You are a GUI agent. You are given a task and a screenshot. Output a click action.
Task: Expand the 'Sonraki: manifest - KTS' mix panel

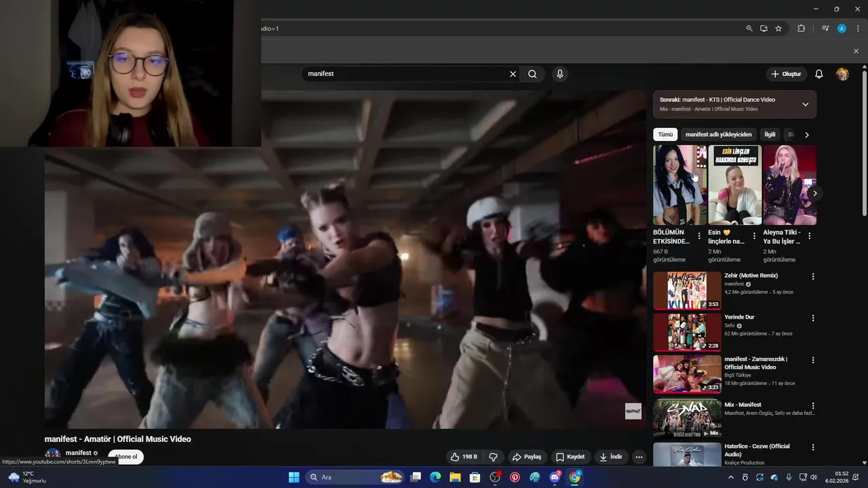point(805,104)
